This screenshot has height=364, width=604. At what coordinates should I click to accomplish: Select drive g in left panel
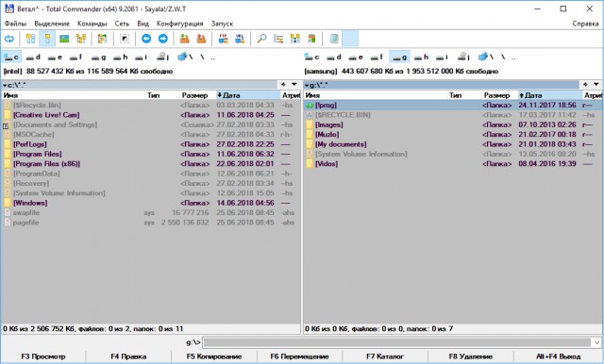pyautogui.click(x=98, y=58)
